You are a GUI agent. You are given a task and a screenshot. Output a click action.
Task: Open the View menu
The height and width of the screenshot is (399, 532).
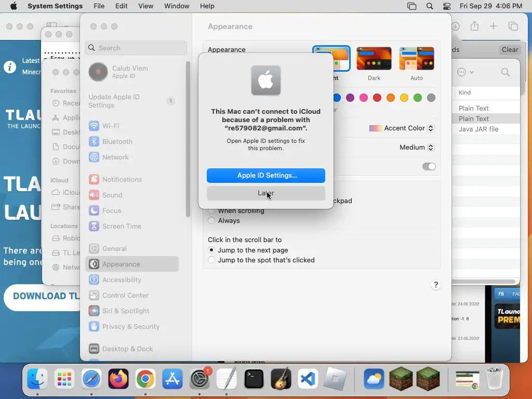point(145,6)
